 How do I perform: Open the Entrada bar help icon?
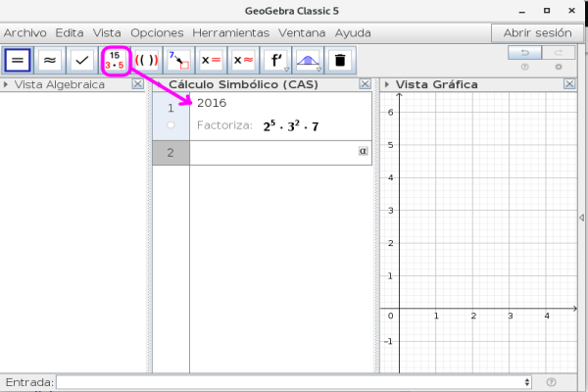point(551,382)
